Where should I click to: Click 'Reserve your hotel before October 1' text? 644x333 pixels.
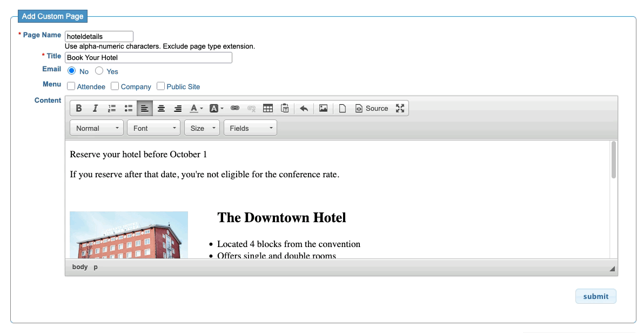[138, 154]
